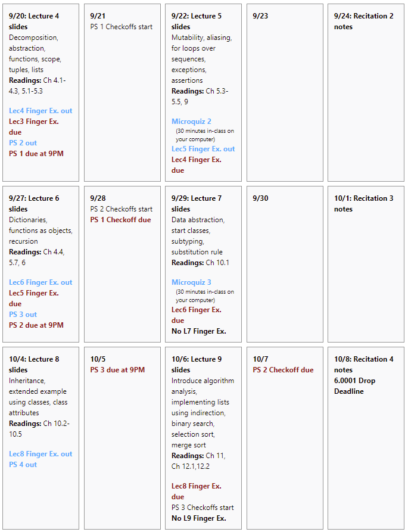Click the 10/5 date label
The image size is (408, 532).
(x=98, y=359)
